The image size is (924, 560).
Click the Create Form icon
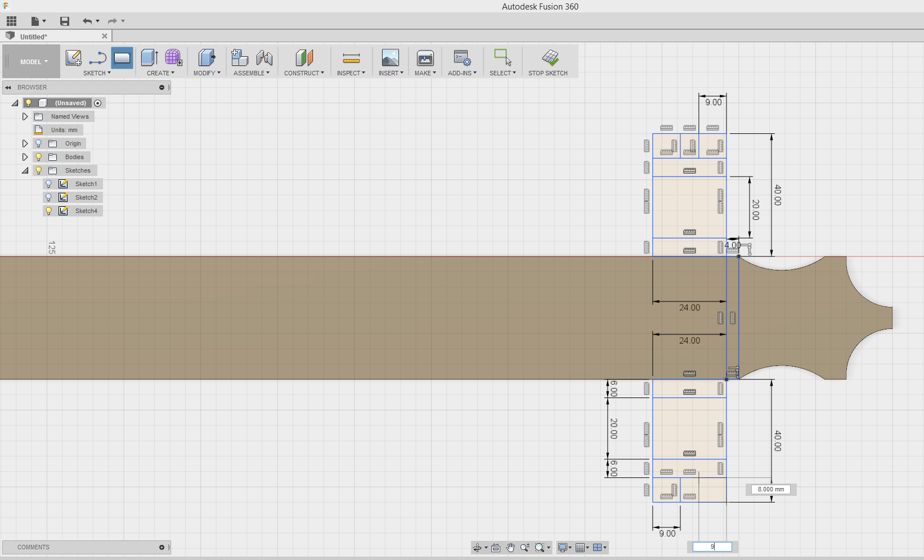coord(173,57)
